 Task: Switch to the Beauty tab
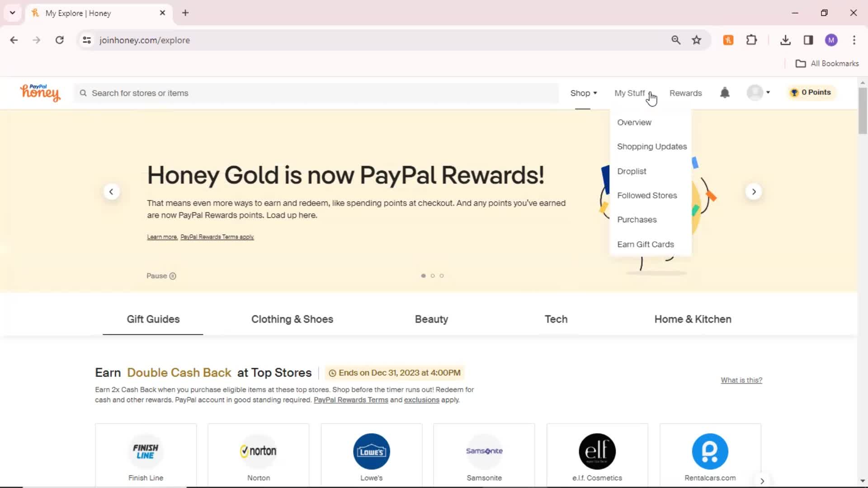tap(431, 319)
